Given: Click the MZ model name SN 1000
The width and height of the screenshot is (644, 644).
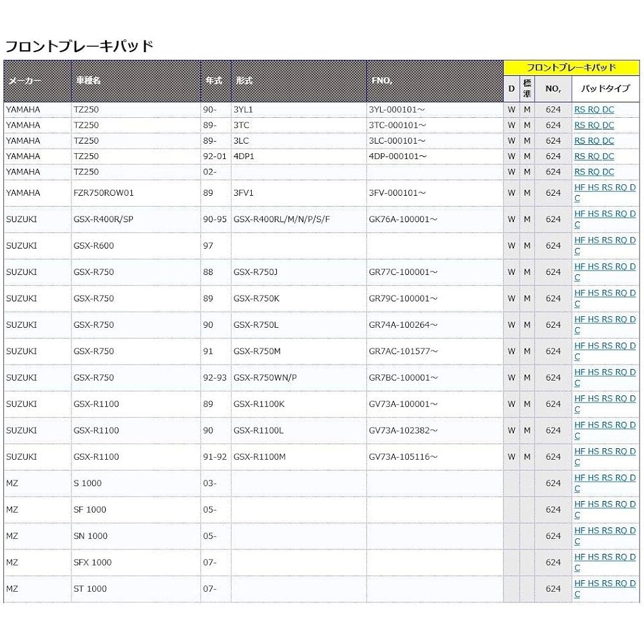Looking at the screenshot, I should (90, 536).
